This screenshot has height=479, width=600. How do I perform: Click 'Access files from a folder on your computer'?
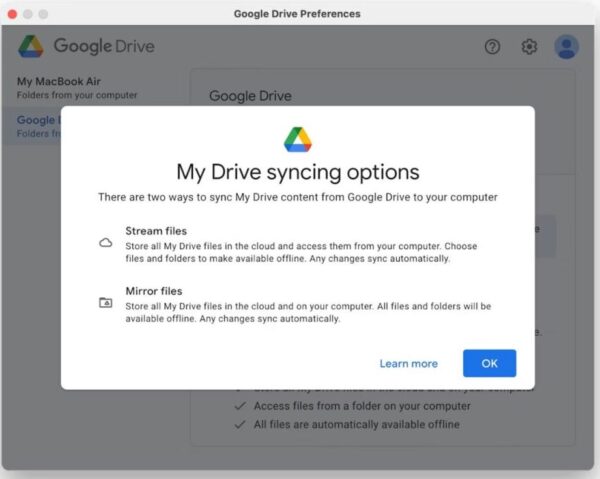coord(362,406)
